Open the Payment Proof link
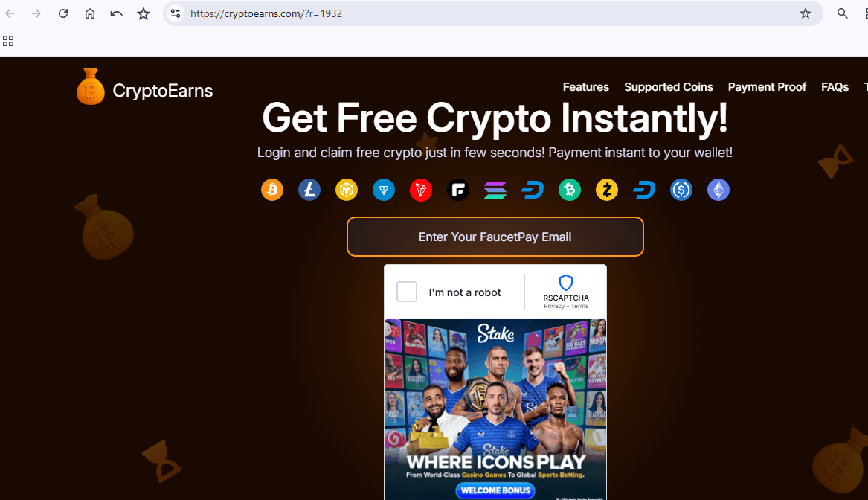Viewport: 868px width, 500px height. click(x=767, y=87)
